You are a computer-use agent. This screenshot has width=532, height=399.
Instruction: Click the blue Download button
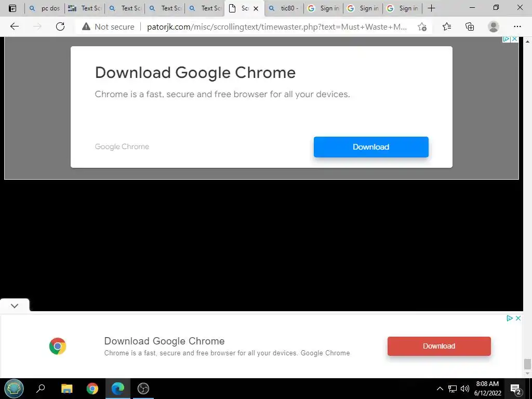(x=371, y=147)
